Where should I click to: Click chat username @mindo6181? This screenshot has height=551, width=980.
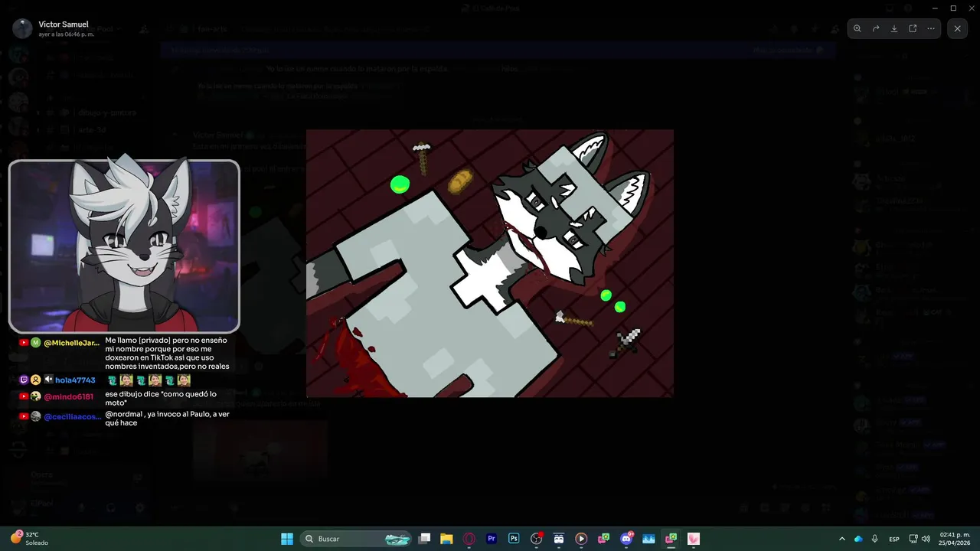pos(68,397)
